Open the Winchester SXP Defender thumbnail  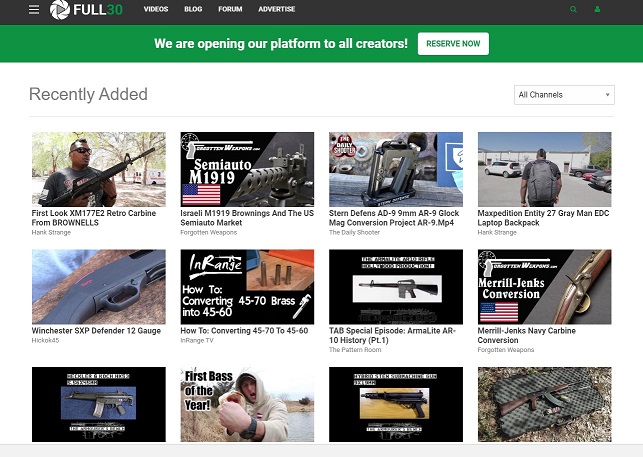pos(99,287)
